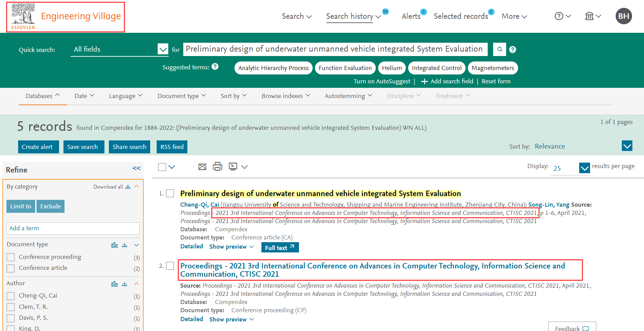Viewport: 644px width, 331px height.
Task: Collapse the Refine panel with double arrows
Action: pos(137,168)
